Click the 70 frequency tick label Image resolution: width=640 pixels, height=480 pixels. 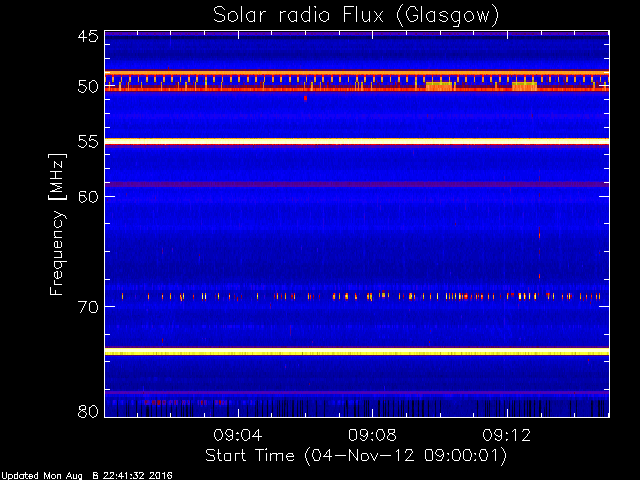[88, 307]
